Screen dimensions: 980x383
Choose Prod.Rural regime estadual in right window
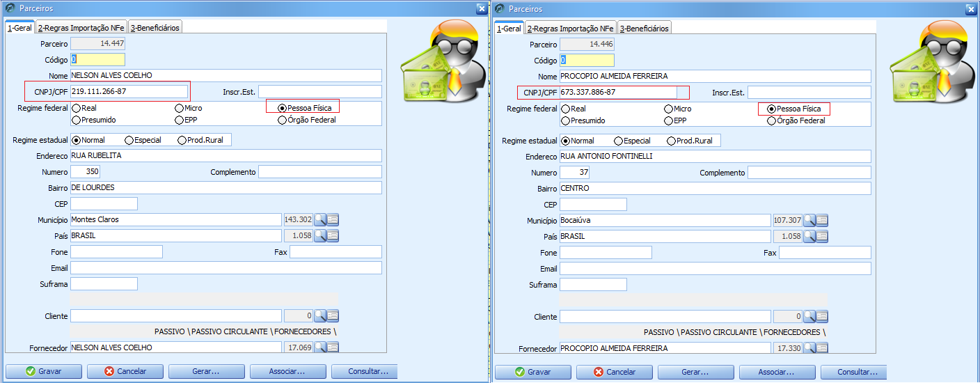click(690, 141)
